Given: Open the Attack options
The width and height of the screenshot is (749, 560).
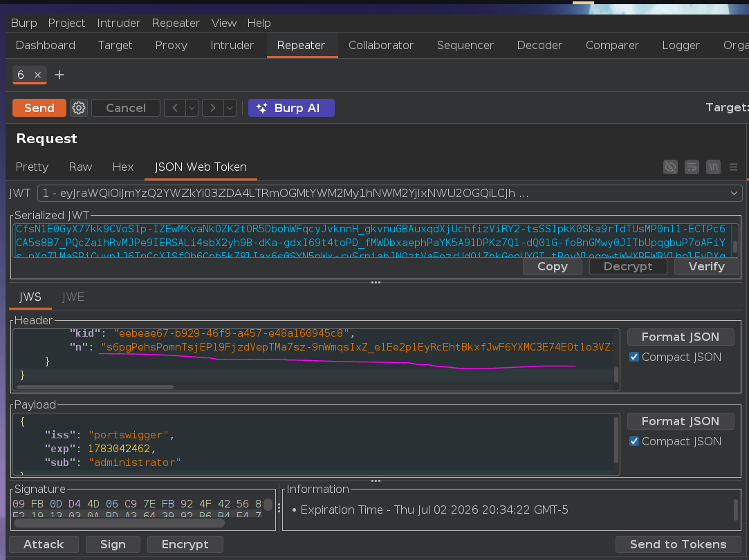Looking at the screenshot, I should [44, 544].
